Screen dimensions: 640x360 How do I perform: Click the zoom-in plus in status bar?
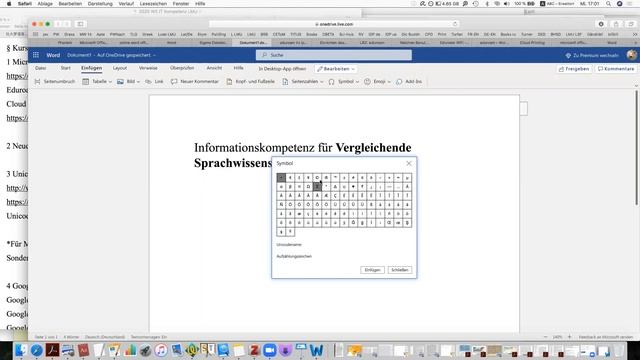(569, 337)
